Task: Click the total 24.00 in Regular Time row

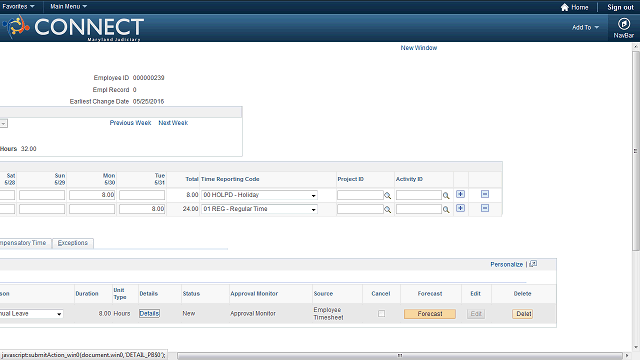Action: tap(190, 209)
